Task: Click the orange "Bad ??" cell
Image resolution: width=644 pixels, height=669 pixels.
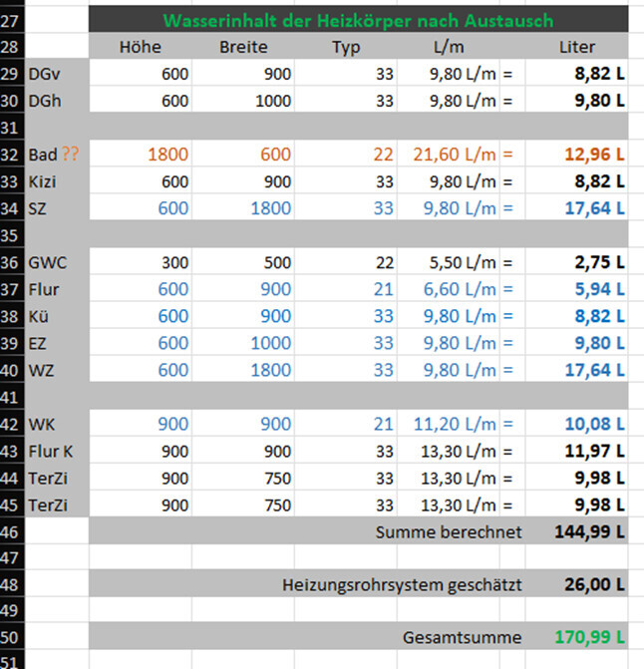Action: [54, 155]
